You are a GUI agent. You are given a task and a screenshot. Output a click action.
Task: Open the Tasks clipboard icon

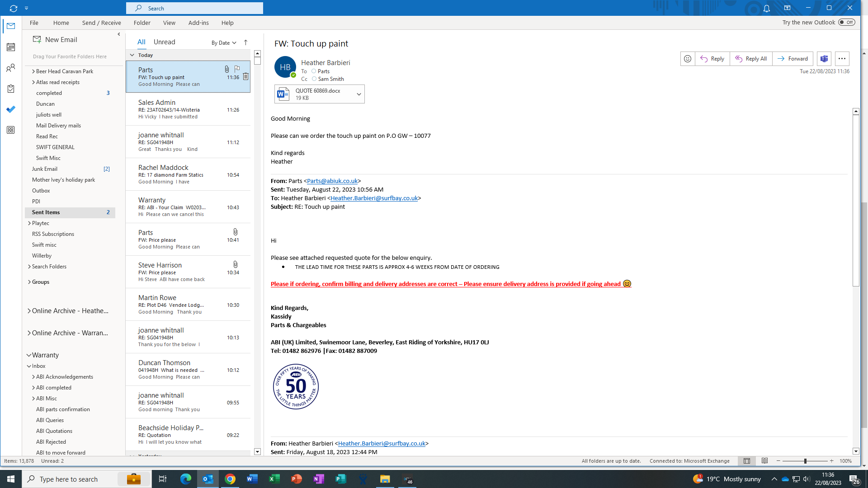pos(11,89)
